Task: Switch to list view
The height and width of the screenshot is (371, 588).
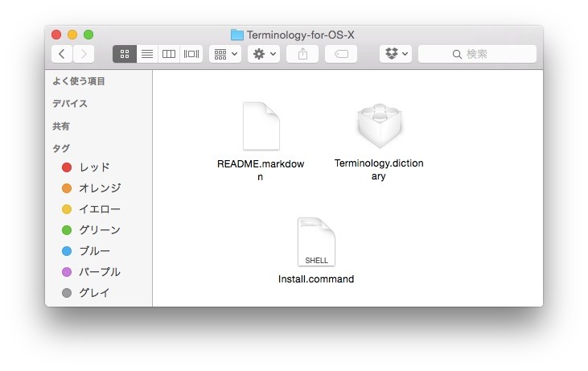Action: tap(147, 54)
